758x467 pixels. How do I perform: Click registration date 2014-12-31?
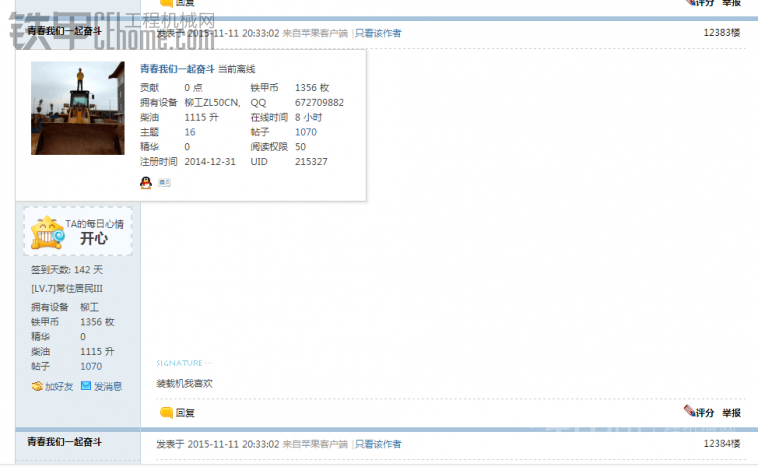(210, 161)
